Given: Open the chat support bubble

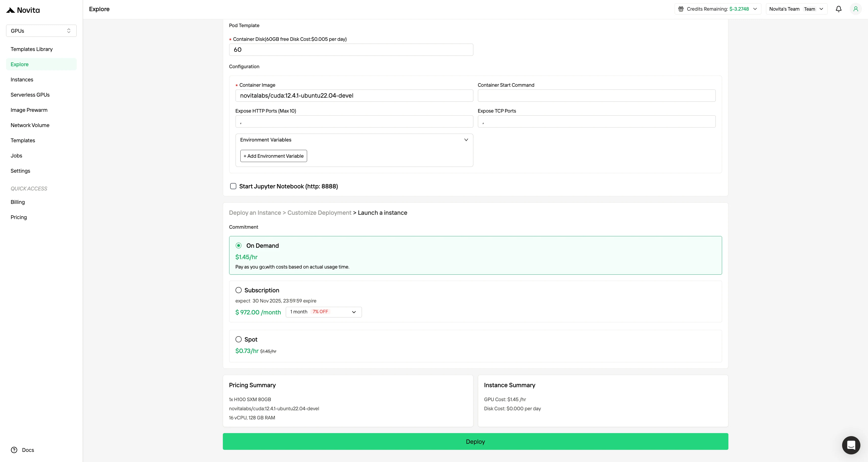Looking at the screenshot, I should [x=851, y=445].
